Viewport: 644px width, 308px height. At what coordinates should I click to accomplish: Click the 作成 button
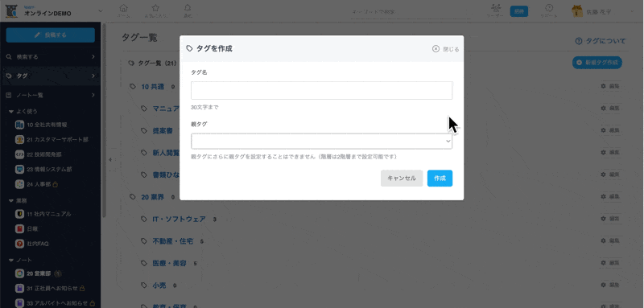[440, 179]
